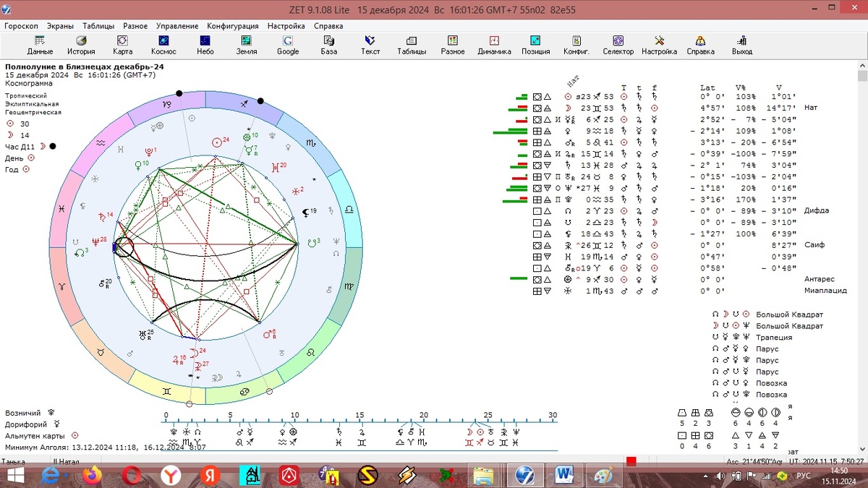Click the Нат label beside table
The image size is (868, 488).
[810, 108]
